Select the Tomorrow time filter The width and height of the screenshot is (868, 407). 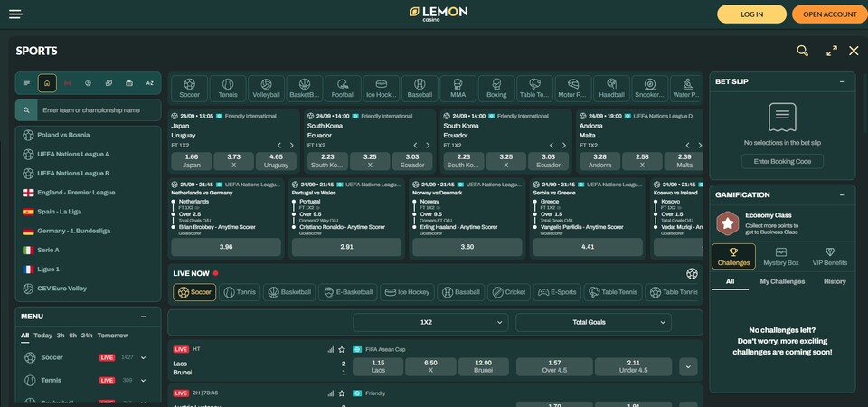pyautogui.click(x=112, y=336)
